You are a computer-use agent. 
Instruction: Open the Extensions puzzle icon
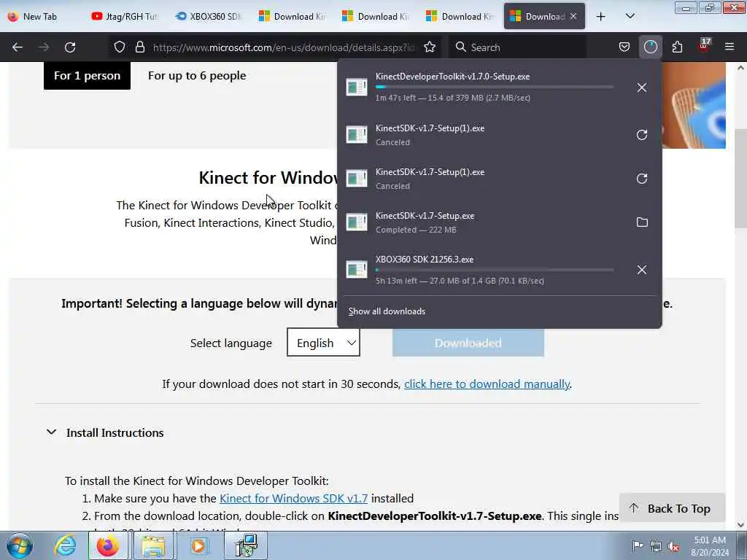tap(677, 47)
